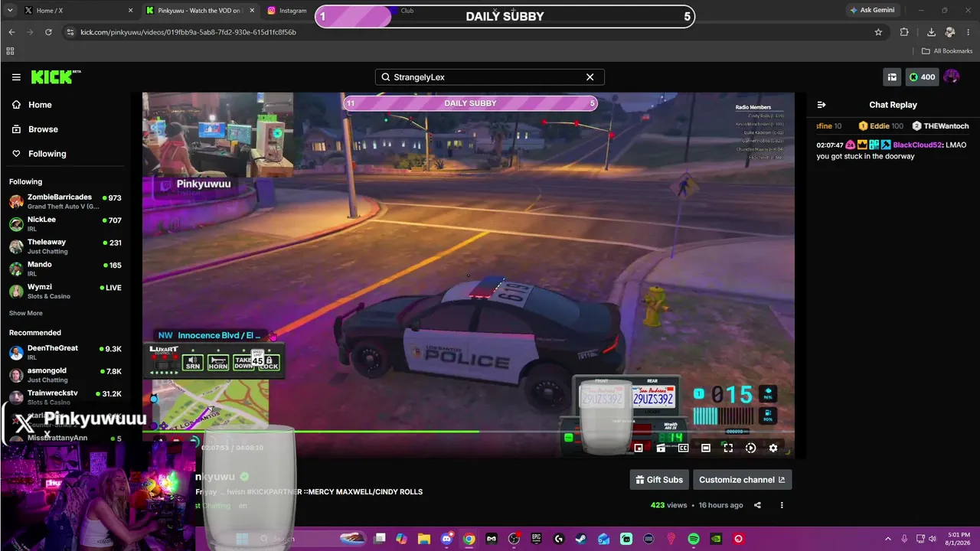Toggle closed captions on the video
980x551 pixels.
click(x=683, y=448)
